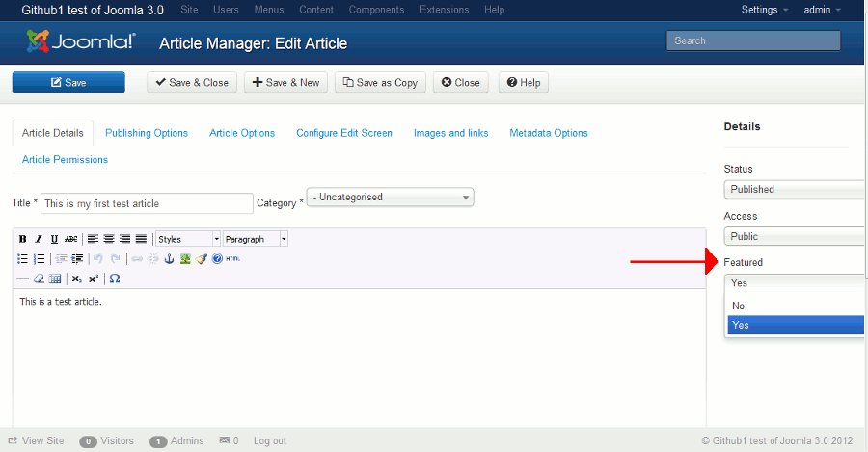Screen dimensions: 868x452
Task: Insert an image using the picture icon
Action: pyautogui.click(x=184, y=258)
